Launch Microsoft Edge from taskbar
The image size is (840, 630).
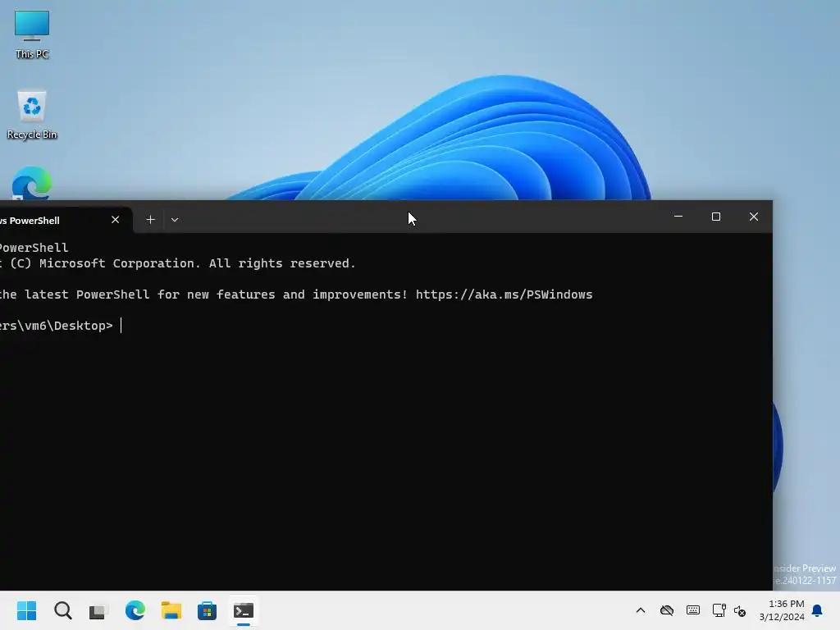point(135,610)
